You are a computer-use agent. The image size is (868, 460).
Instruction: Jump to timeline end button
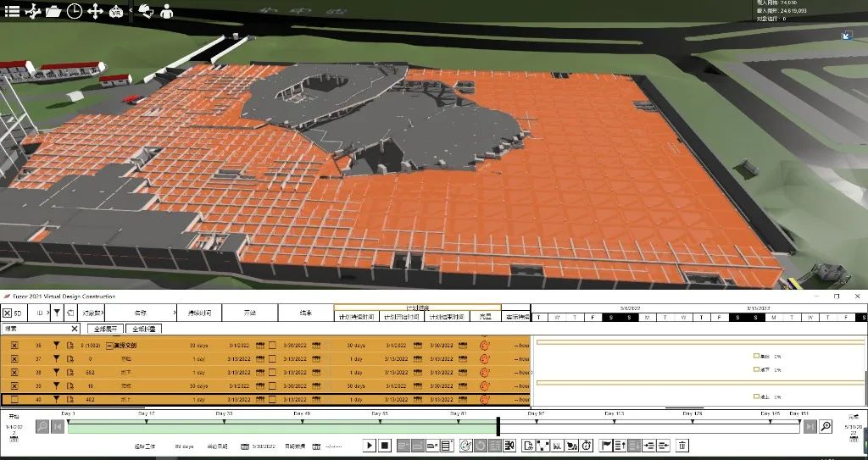(x=810, y=427)
